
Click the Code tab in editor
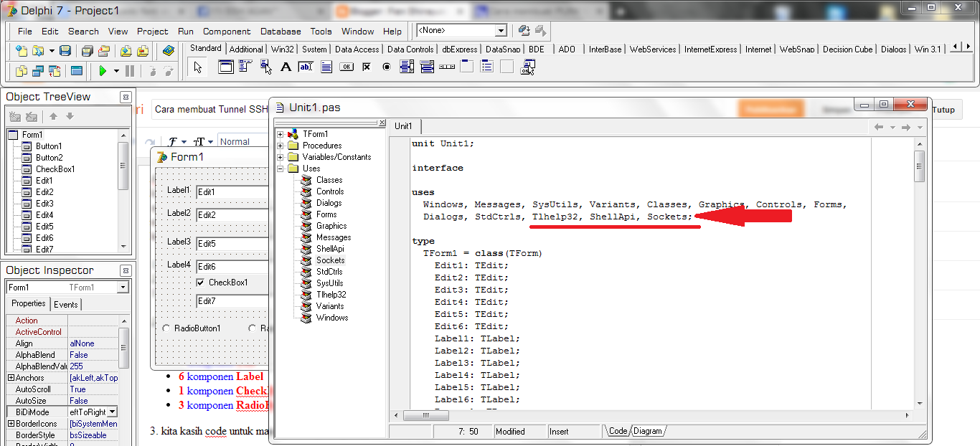(x=618, y=431)
